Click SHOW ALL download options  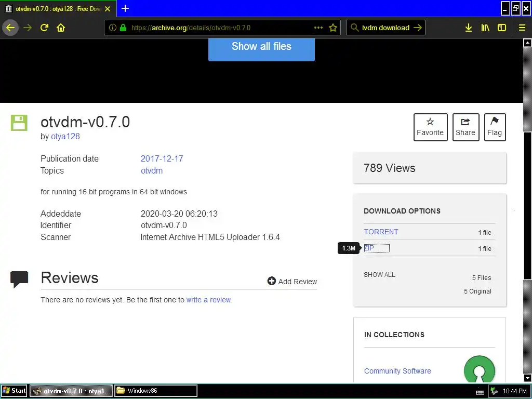coord(379,275)
